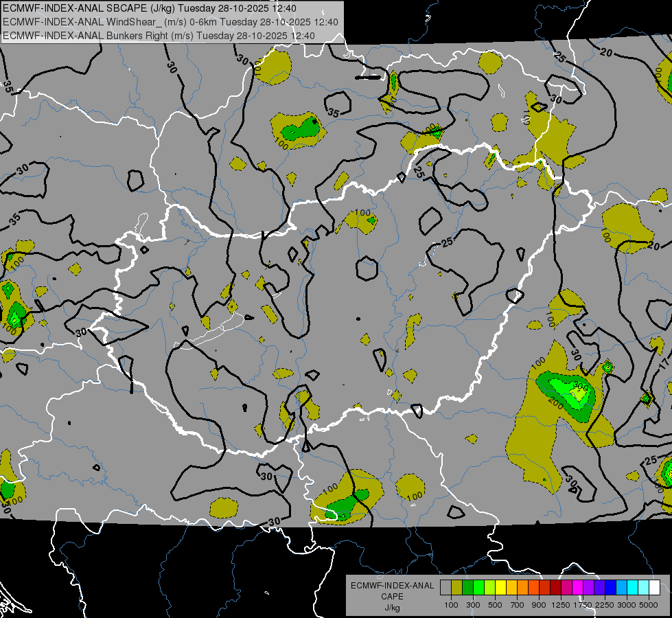Select the cyan legend swatch
The height and width of the screenshot is (618, 672).
[632, 588]
